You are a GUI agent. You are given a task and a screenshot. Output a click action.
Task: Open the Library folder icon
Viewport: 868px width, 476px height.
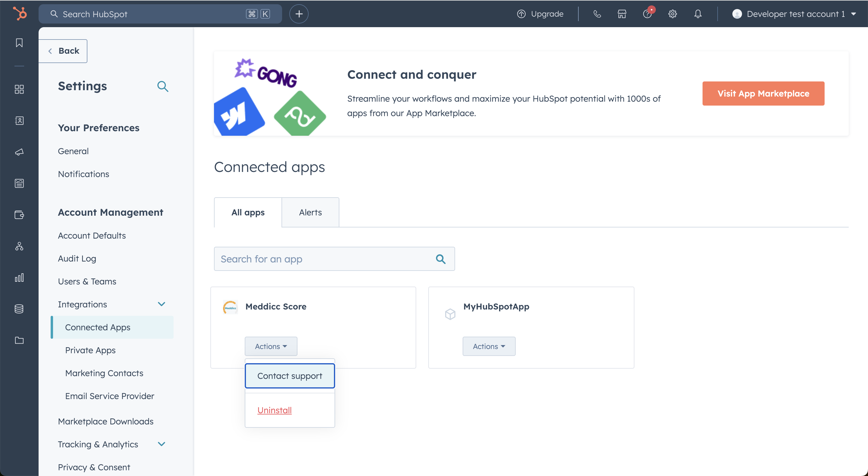coord(19,340)
